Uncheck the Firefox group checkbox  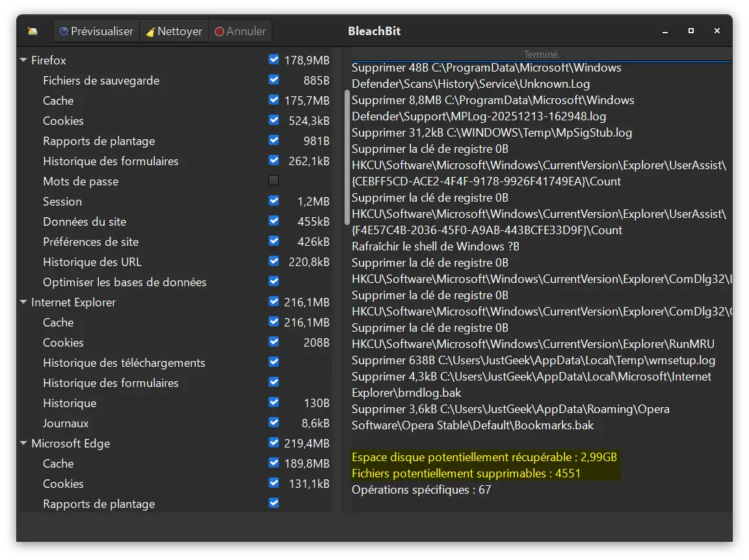274,59
